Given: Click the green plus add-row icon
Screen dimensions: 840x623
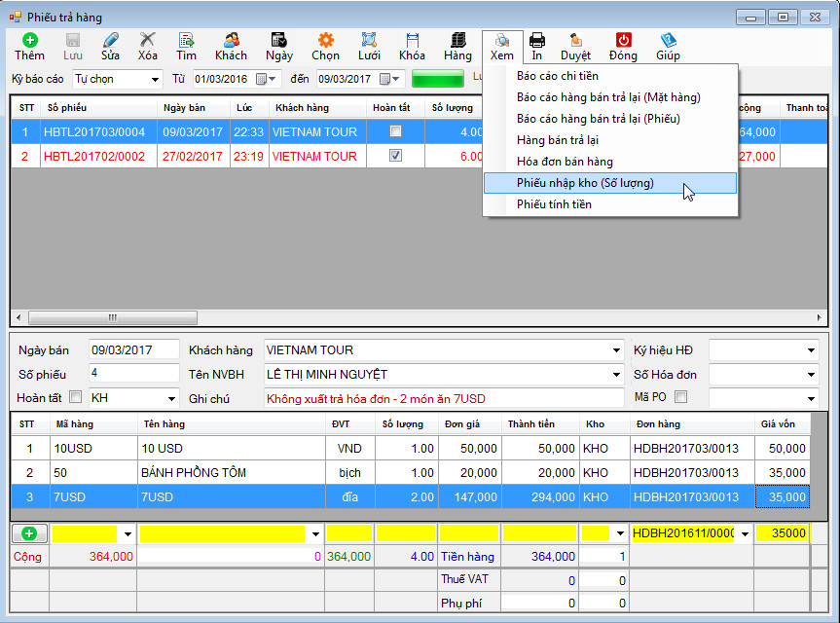Looking at the screenshot, I should (29, 533).
